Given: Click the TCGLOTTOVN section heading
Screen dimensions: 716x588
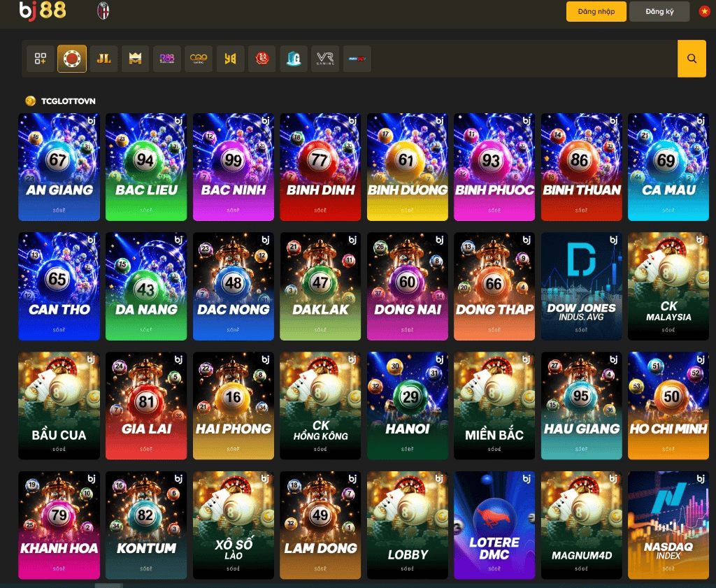Looking at the screenshot, I should tap(69, 101).
